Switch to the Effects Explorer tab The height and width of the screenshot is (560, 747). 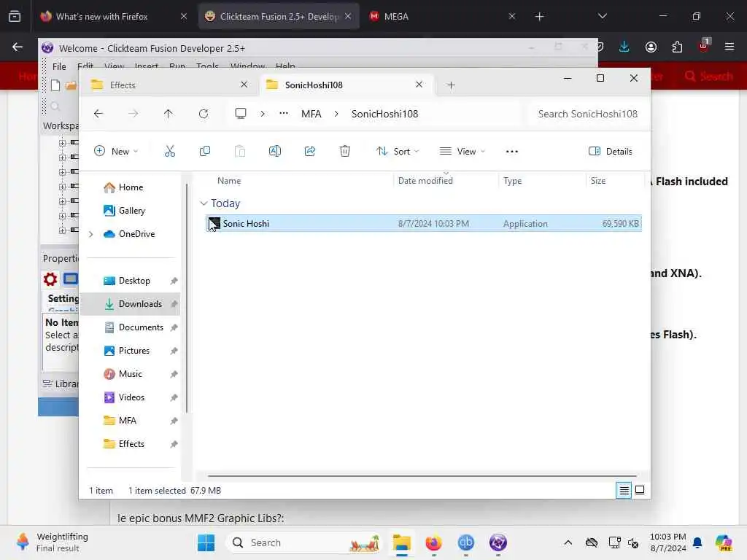point(167,85)
